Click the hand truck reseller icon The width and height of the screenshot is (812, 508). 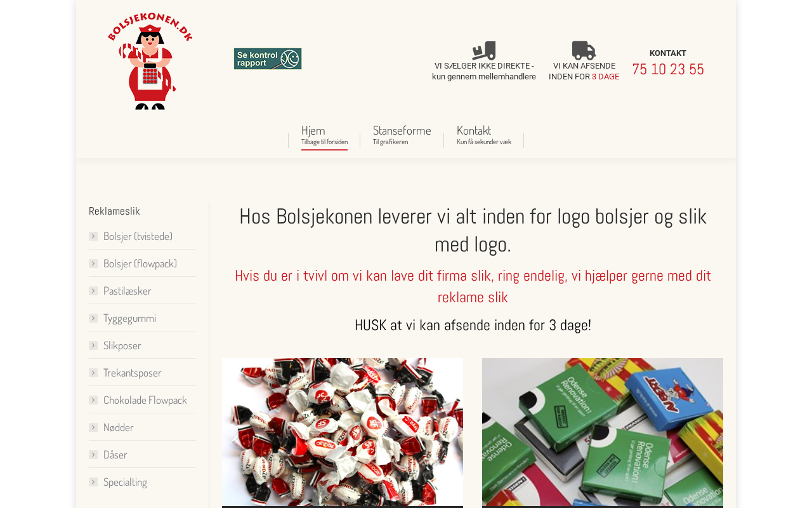tap(484, 51)
